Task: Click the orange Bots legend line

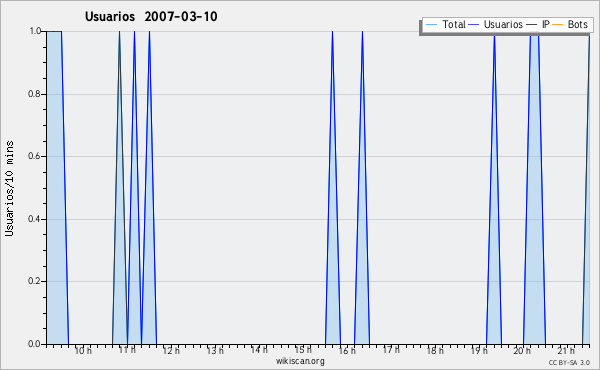Action: 558,25
